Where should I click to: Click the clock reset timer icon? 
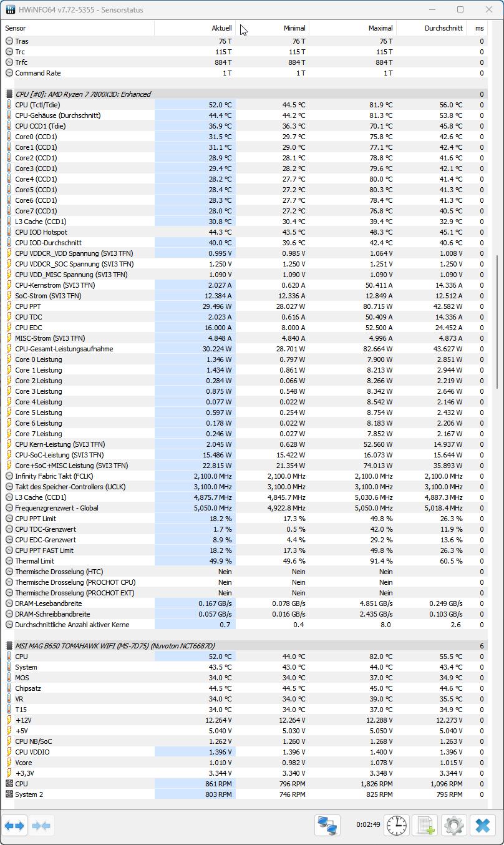(x=397, y=825)
